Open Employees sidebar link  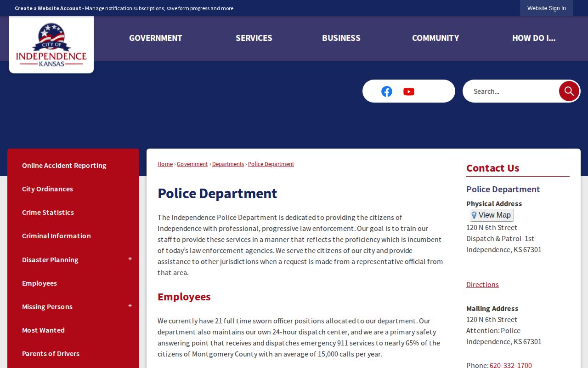40,283
